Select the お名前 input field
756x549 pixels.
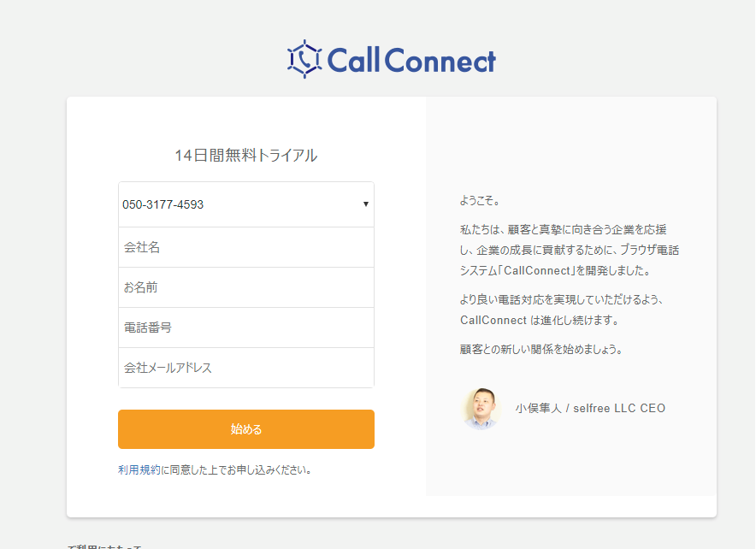coord(246,287)
